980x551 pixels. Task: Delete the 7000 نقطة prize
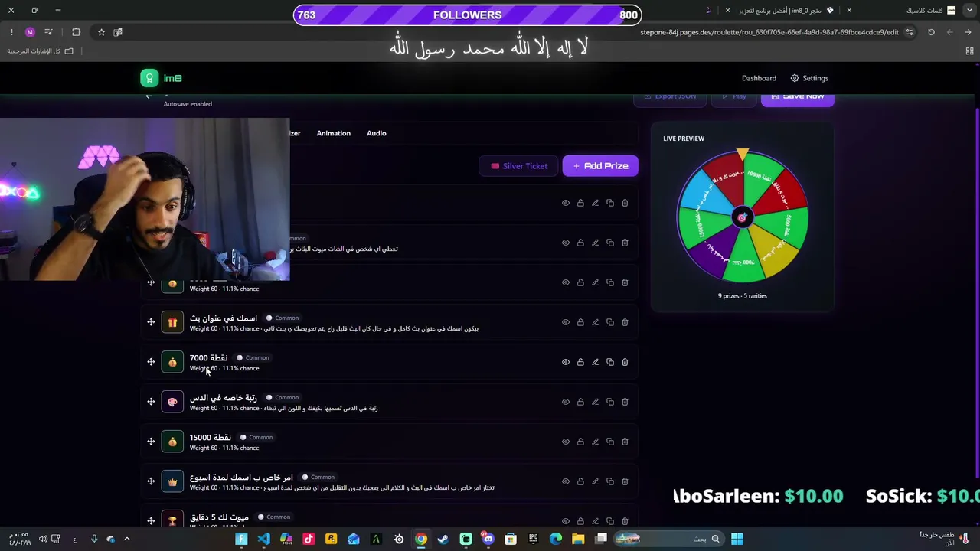point(625,362)
